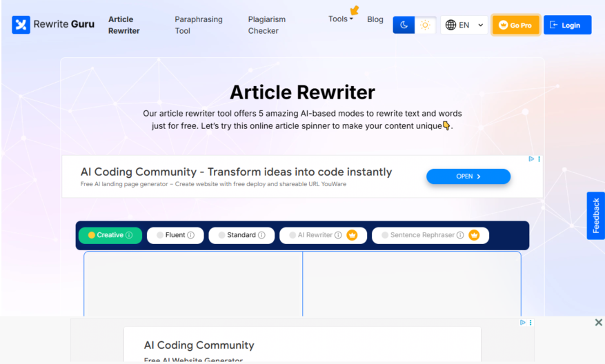Switch to dark mode moon icon
This screenshot has width=605, height=364.
coord(404,25)
